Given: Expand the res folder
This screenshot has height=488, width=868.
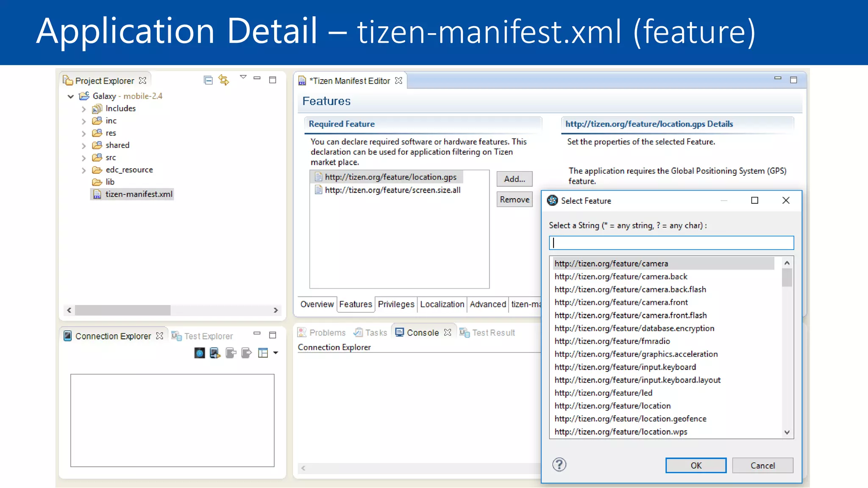Looking at the screenshot, I should coord(84,133).
